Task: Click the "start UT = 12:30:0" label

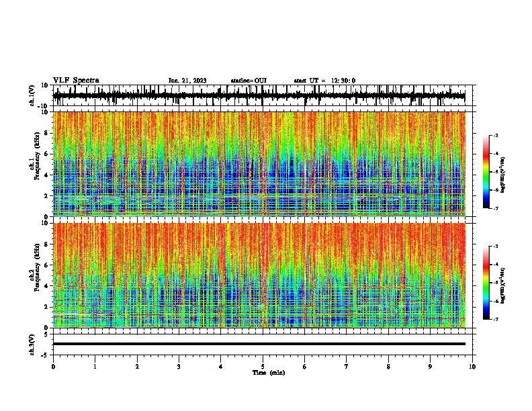Action: (324, 81)
